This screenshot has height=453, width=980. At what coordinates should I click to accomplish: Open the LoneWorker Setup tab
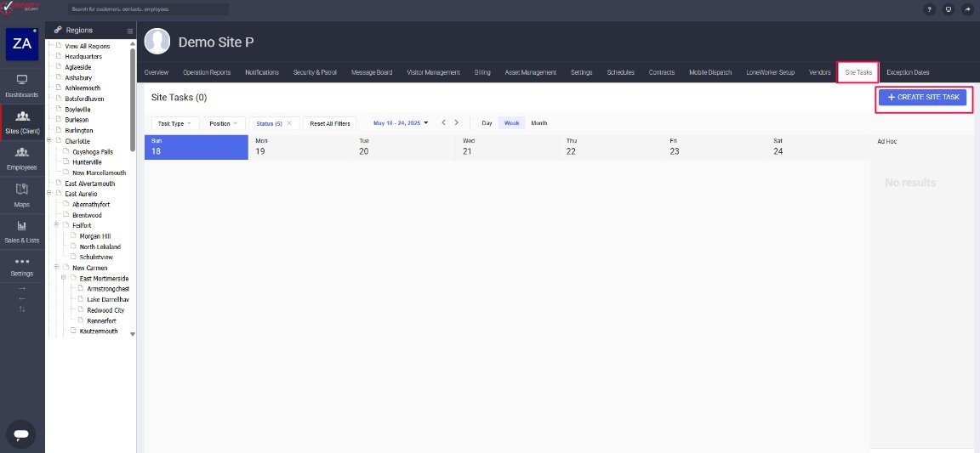click(771, 72)
